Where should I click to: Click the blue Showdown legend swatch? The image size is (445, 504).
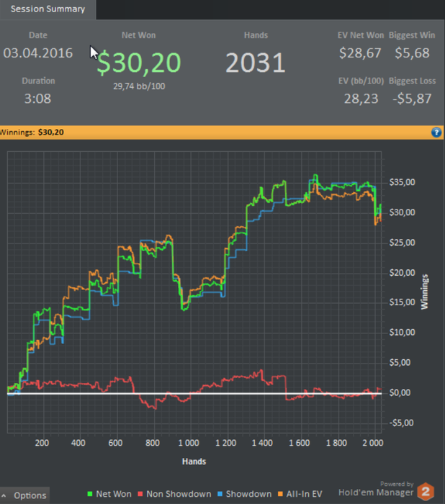220,494
